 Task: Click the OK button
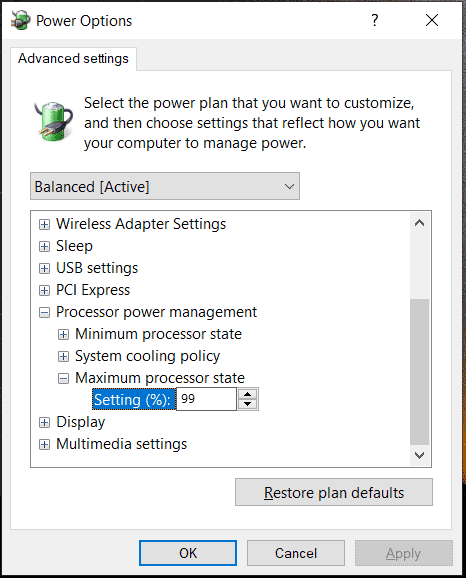tap(188, 553)
